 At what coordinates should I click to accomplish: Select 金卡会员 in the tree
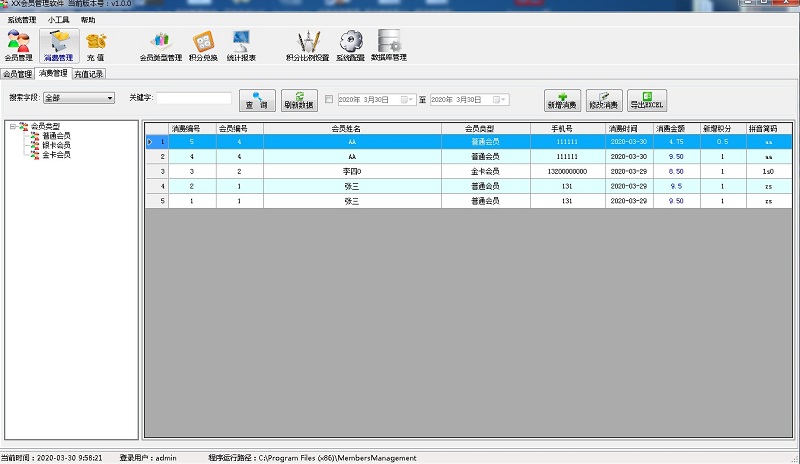coord(56,155)
